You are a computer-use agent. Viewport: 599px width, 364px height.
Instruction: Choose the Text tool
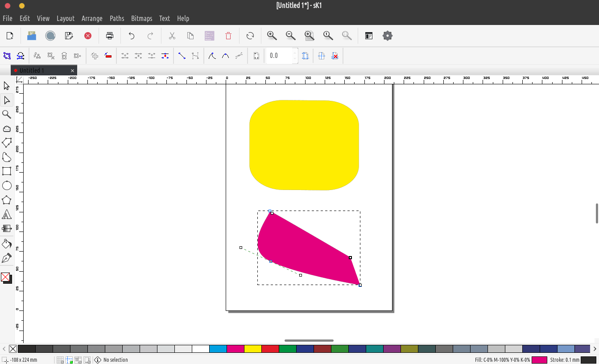[7, 215]
